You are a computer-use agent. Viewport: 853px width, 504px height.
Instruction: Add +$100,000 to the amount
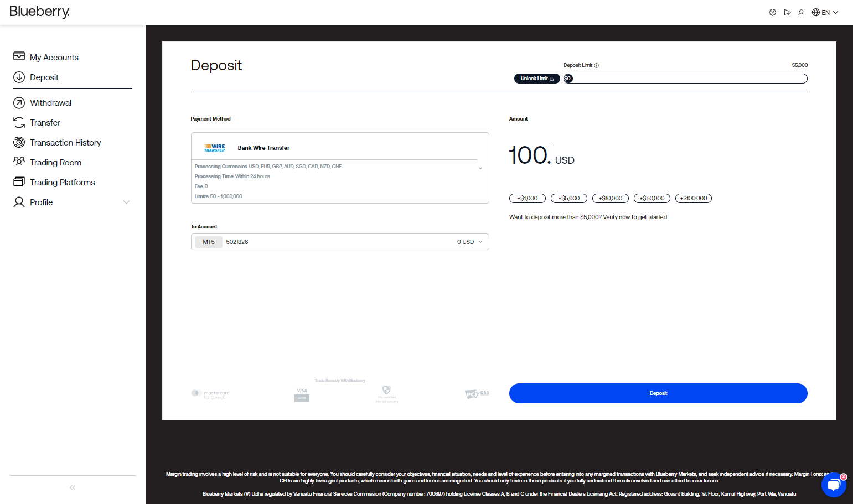coord(694,198)
